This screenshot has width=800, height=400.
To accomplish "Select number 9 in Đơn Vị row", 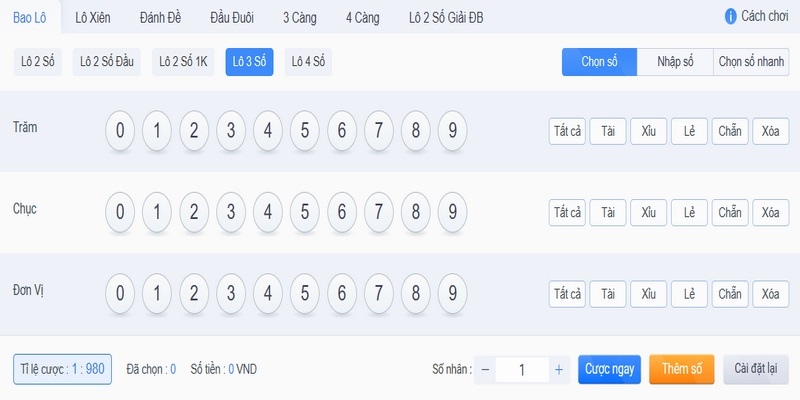I will click(x=453, y=294).
